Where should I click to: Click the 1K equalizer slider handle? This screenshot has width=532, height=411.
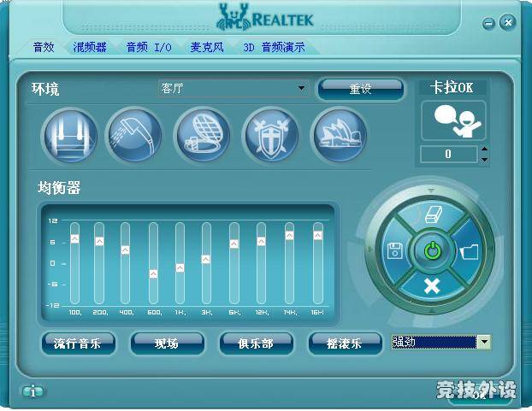[x=180, y=268]
